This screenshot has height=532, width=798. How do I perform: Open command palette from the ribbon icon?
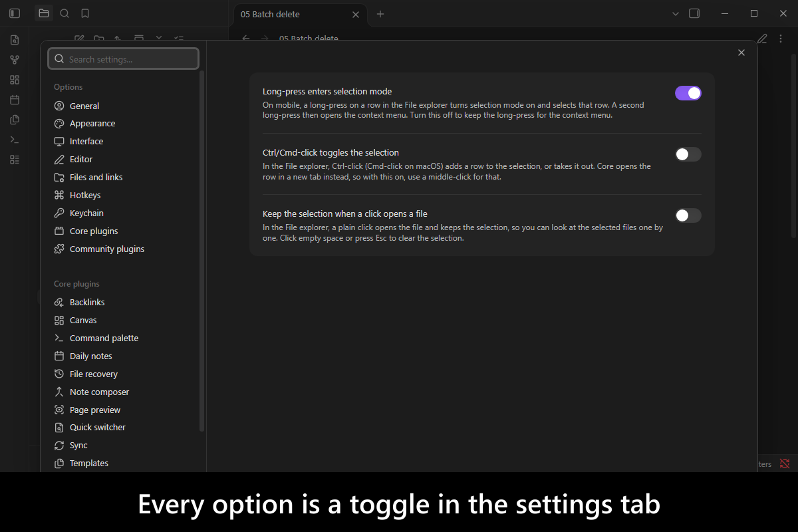tap(15, 140)
